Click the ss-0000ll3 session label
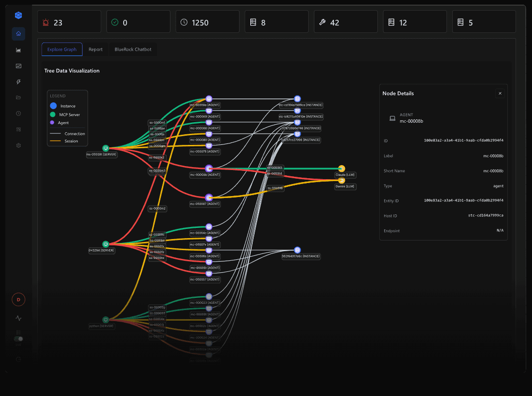This screenshot has width=532, height=396. (275, 168)
